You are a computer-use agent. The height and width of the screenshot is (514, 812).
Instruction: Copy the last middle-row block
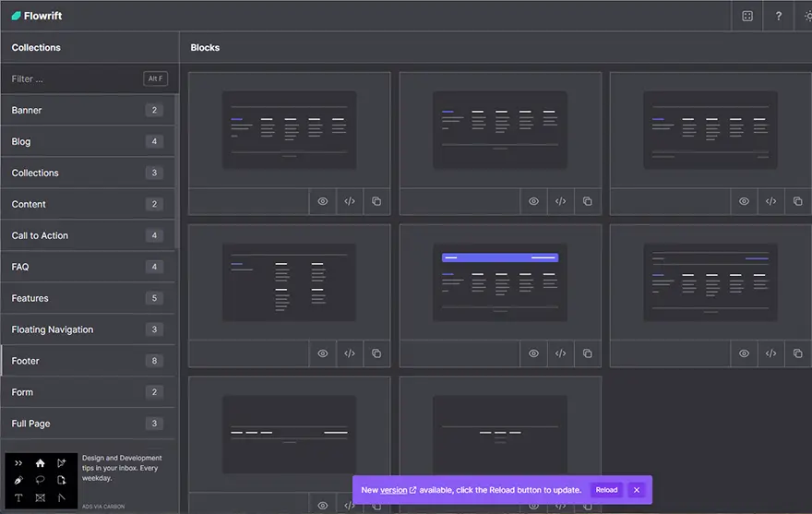[x=797, y=353]
